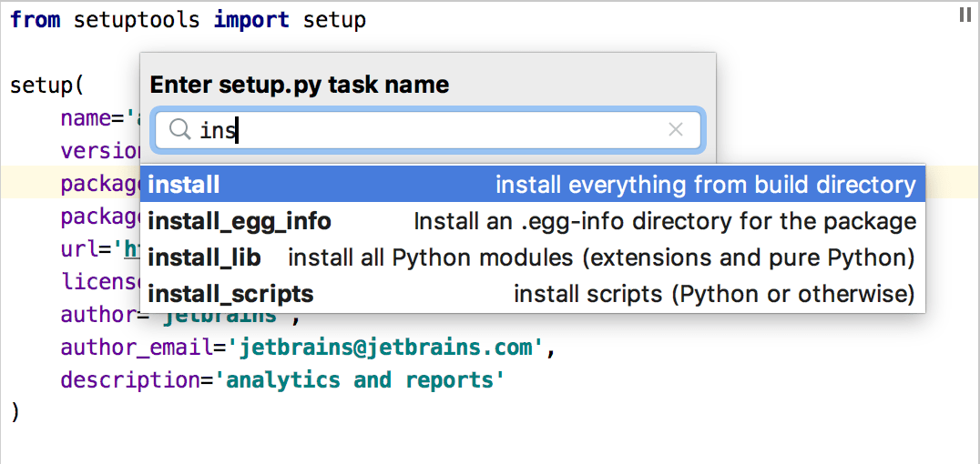Click the description argument name
980x464 pixels.
tap(129, 380)
